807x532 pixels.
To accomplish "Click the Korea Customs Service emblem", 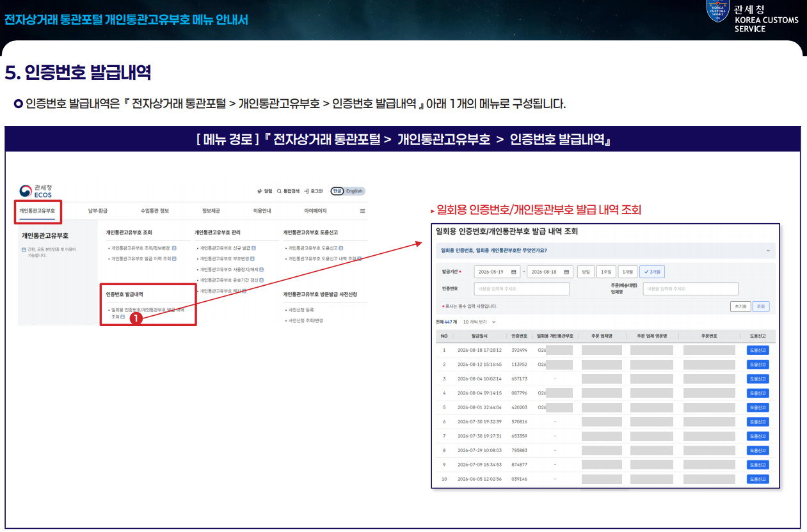I will click(x=717, y=10).
